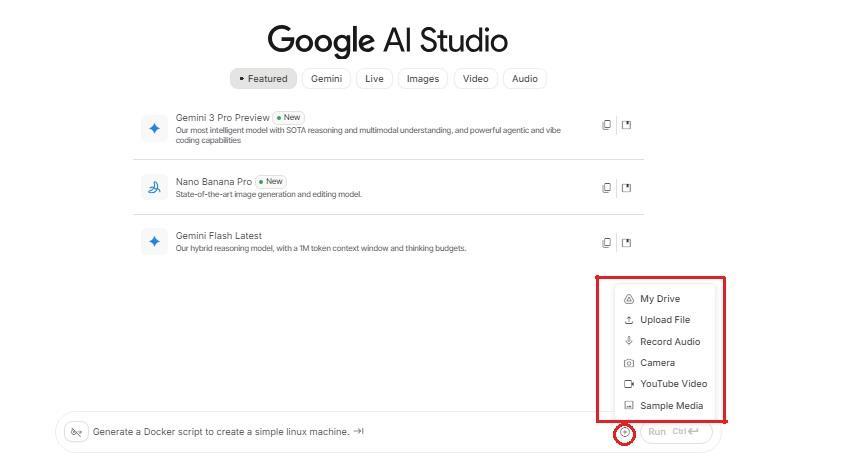Choose YouTube Video menu option
The image size is (846, 457).
(673, 384)
